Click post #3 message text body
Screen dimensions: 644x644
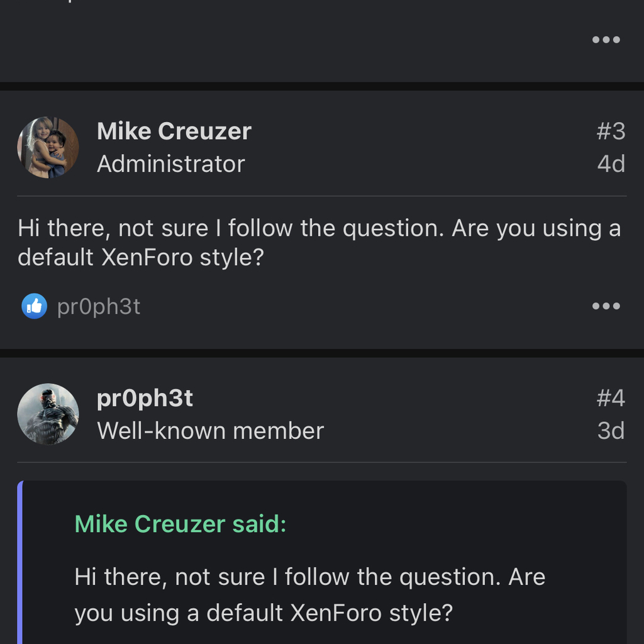(x=319, y=242)
